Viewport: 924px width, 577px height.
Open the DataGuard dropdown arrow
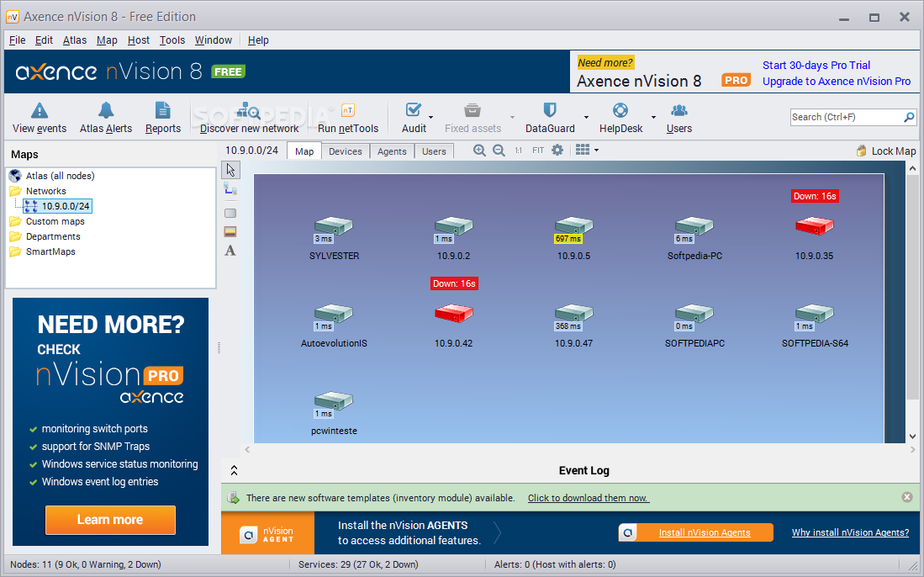click(x=586, y=117)
